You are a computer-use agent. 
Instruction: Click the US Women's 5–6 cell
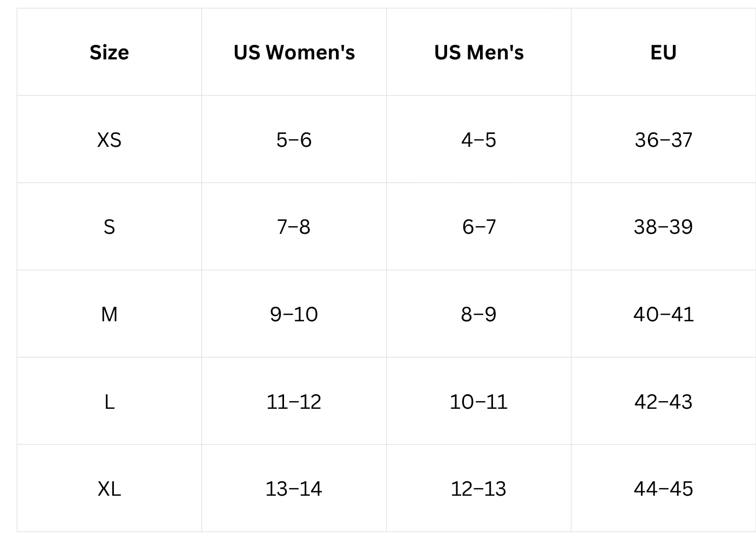coord(294,140)
